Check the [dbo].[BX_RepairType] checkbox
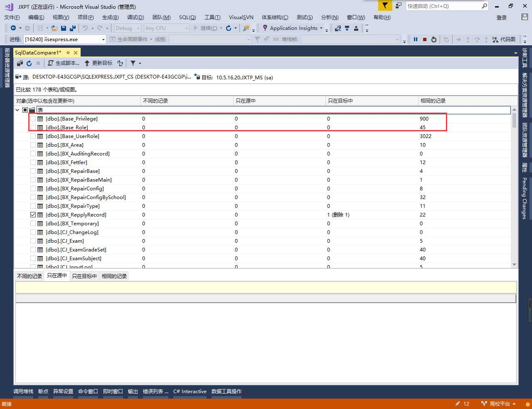This screenshot has width=532, height=409. (33, 206)
